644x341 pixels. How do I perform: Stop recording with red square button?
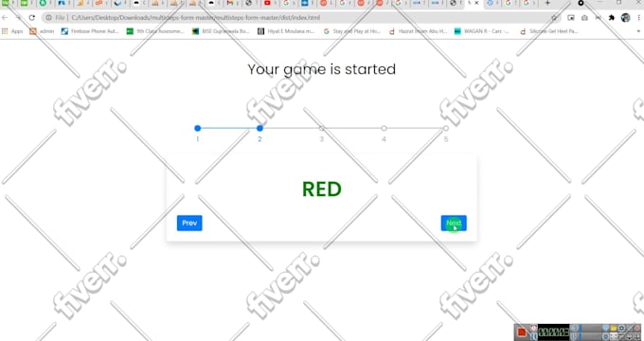(x=522, y=332)
